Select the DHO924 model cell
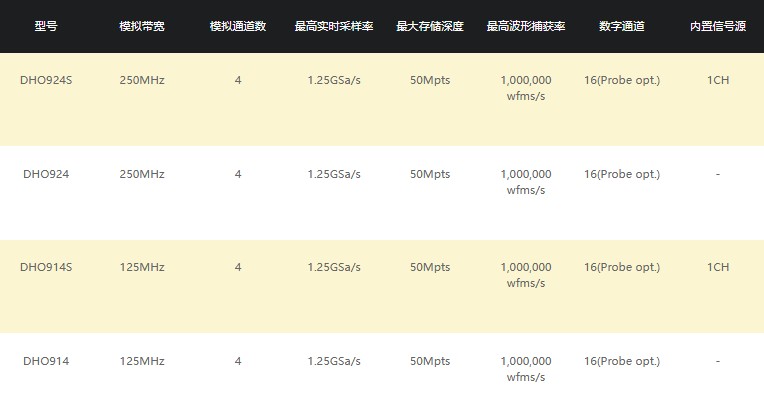This screenshot has height=410, width=764. [x=46, y=174]
